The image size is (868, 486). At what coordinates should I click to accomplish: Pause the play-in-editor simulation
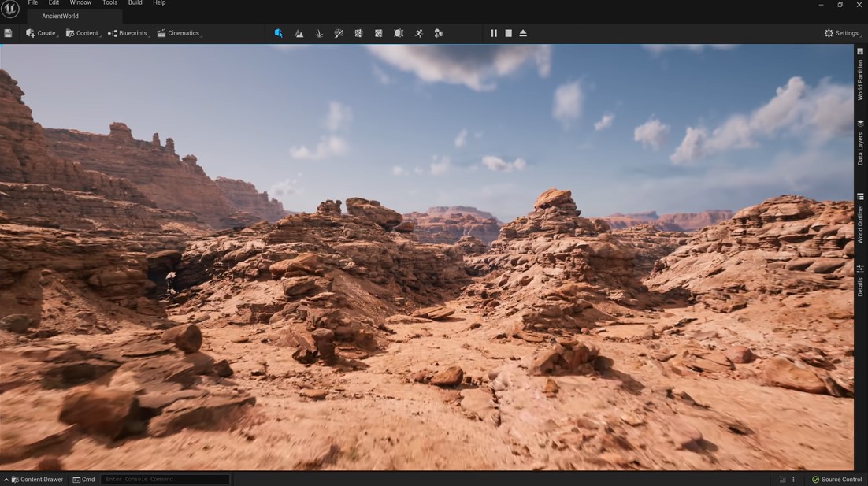click(x=494, y=33)
